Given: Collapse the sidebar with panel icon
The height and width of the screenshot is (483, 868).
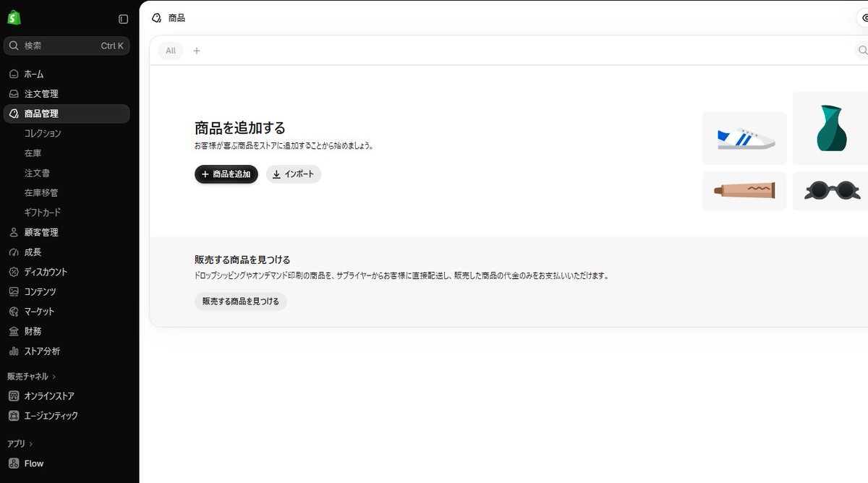Looking at the screenshot, I should (123, 19).
